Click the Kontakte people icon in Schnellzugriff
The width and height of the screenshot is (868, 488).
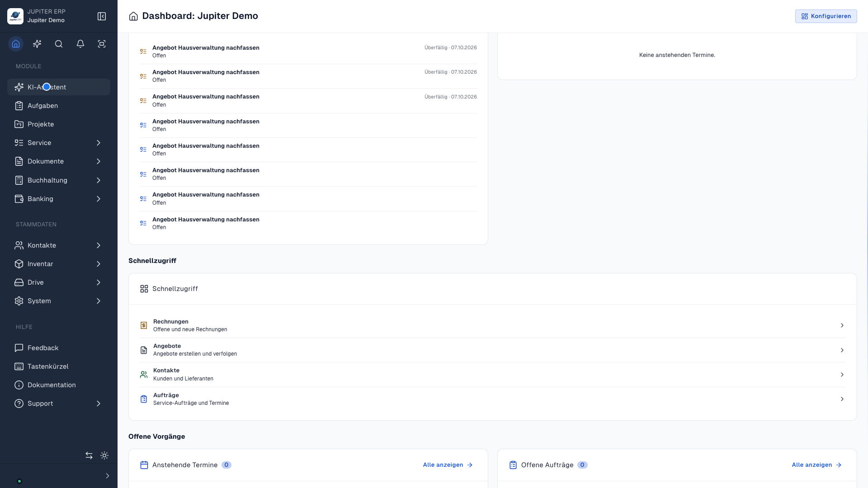pos(144,375)
